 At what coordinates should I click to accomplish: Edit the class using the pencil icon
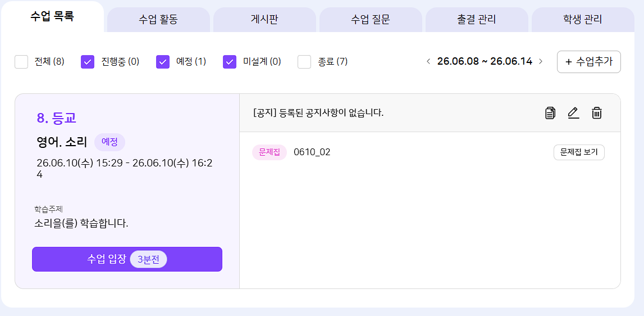pos(573,113)
